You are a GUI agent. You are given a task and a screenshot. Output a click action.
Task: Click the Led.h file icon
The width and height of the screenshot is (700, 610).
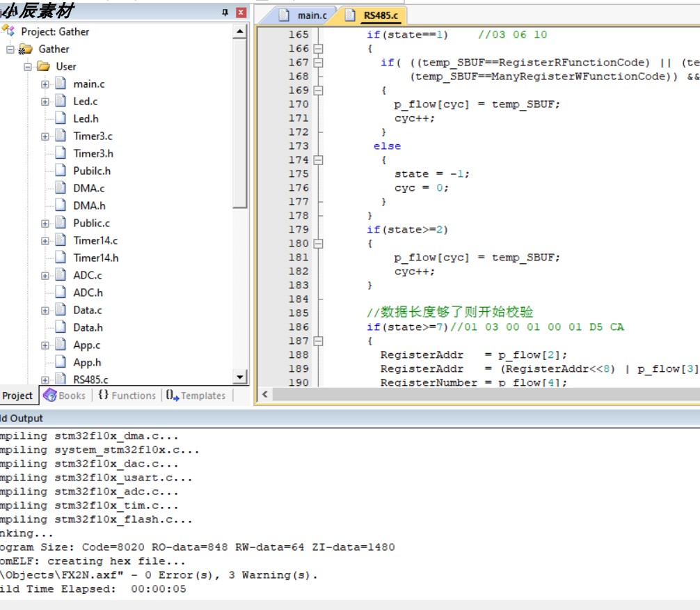(61, 118)
